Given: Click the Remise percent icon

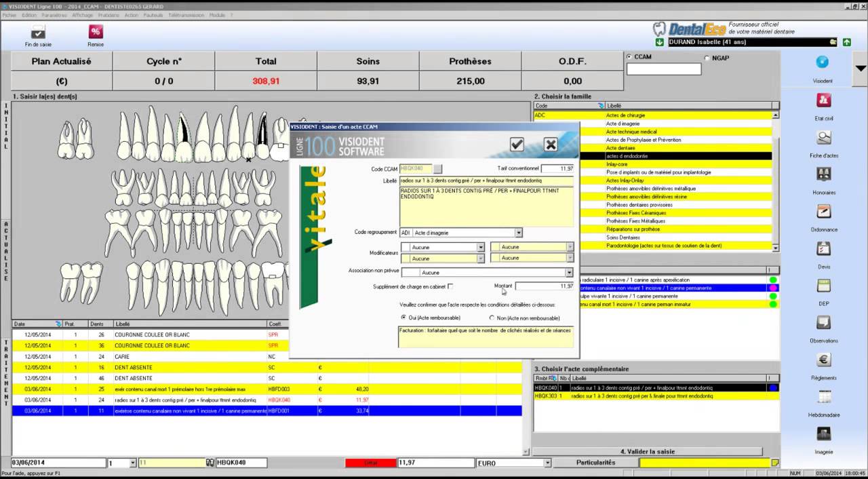Looking at the screenshot, I should (96, 32).
